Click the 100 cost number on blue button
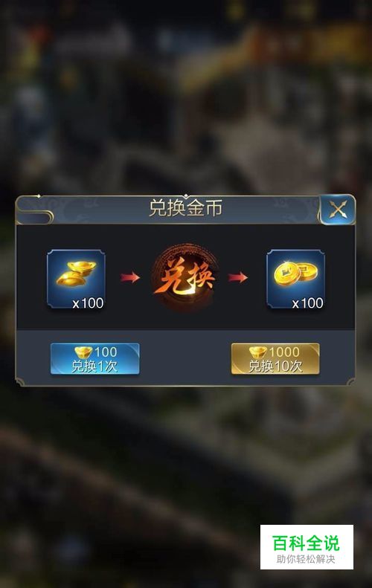Viewport: 372px width, 588px height. [x=106, y=352]
